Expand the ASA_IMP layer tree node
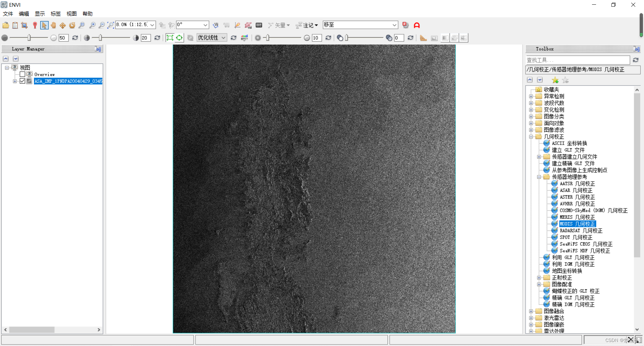The height and width of the screenshot is (346, 644). click(15, 81)
